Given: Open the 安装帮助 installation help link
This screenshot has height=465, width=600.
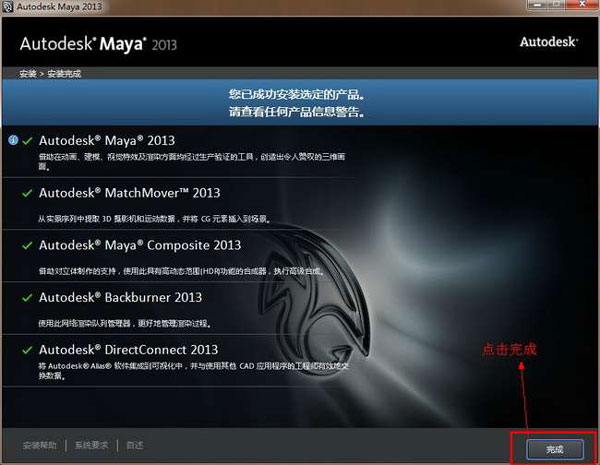Looking at the screenshot, I should point(40,445).
